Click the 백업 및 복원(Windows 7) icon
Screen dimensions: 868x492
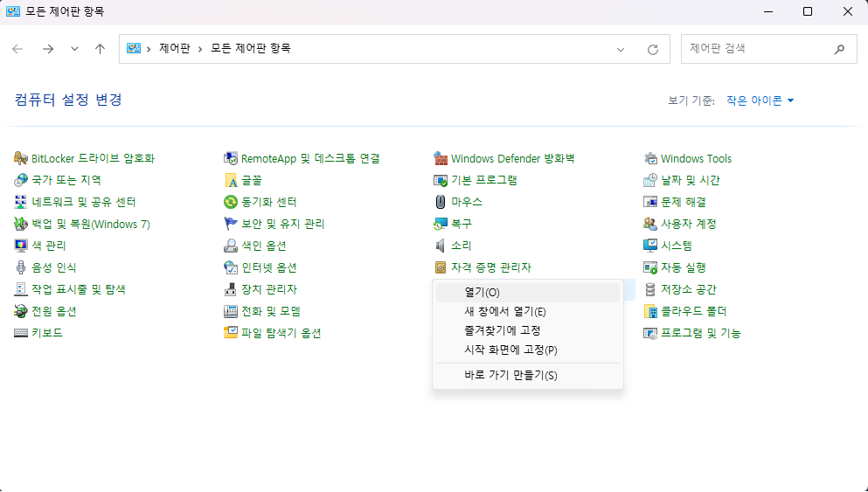point(20,224)
